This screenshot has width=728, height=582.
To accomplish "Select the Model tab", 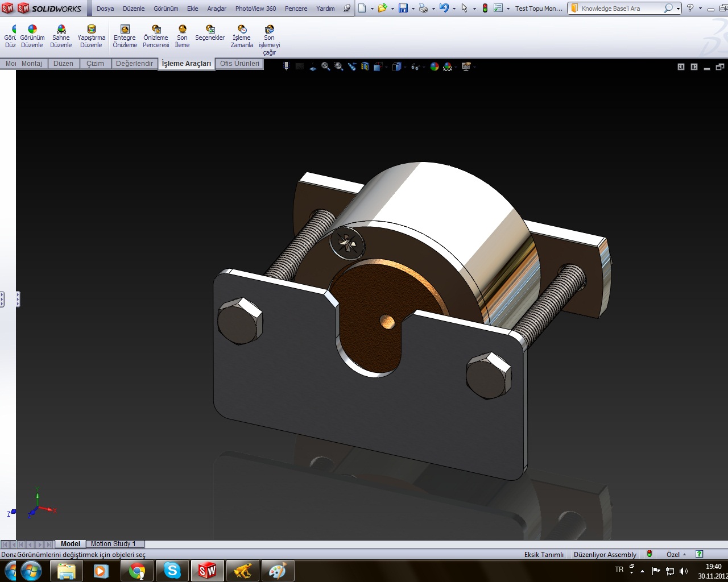I will (71, 544).
